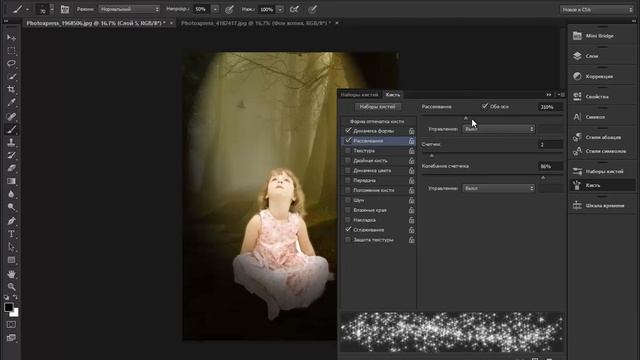This screenshot has height=360, width=640.
Task: Select the Pen tool
Action: (11, 221)
